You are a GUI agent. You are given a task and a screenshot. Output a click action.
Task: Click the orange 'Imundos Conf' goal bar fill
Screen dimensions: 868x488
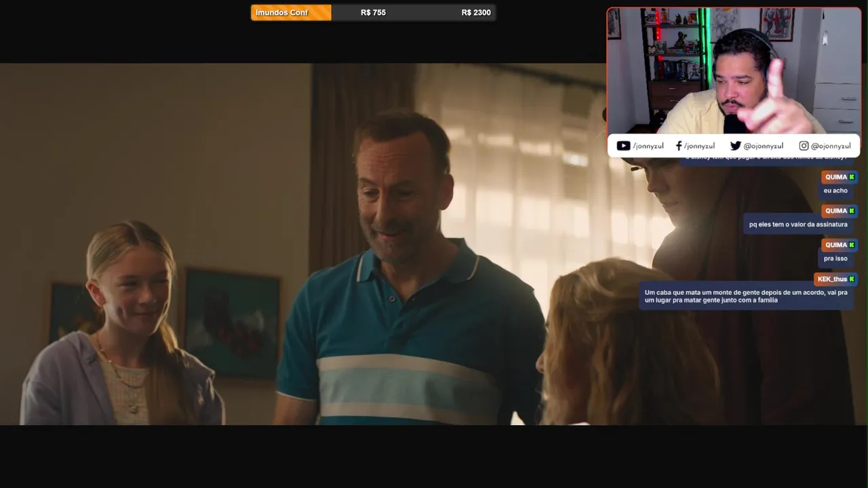tap(291, 13)
